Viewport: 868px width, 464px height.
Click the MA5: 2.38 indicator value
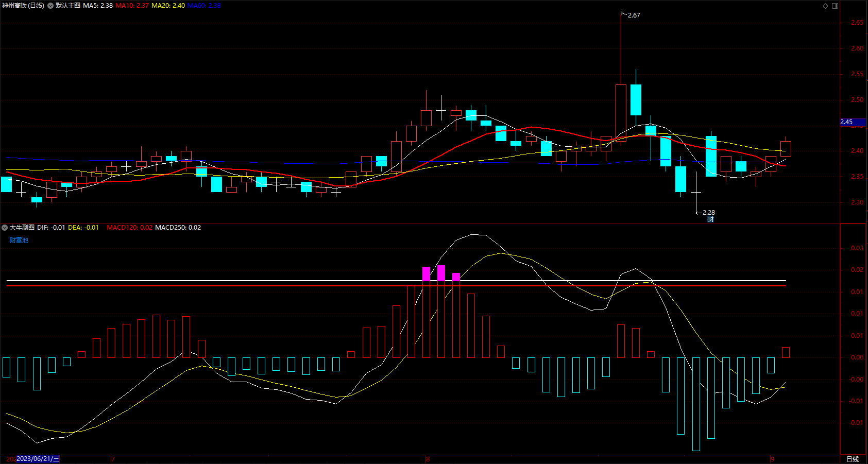pyautogui.click(x=98, y=6)
